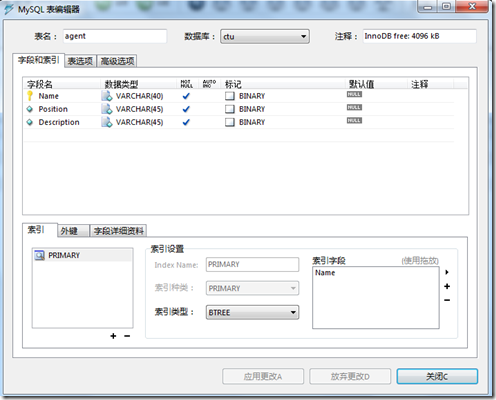This screenshot has height=400, width=496.
Task: Maximize the MySQL table editor window
Action: coord(447,6)
